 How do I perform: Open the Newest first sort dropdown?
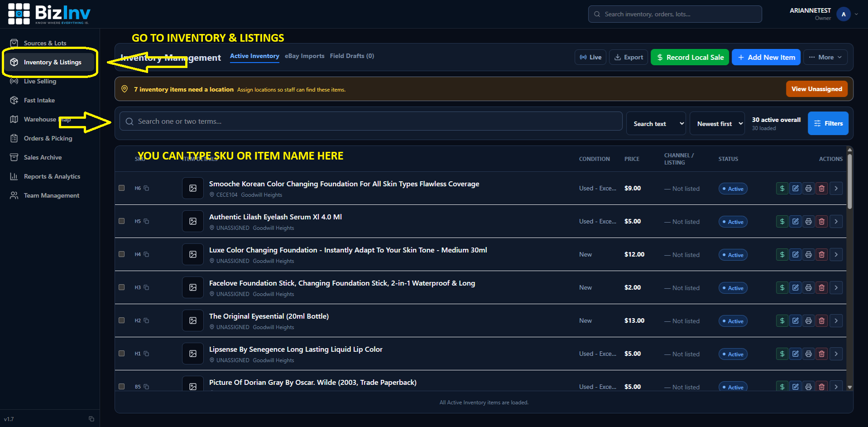point(717,123)
